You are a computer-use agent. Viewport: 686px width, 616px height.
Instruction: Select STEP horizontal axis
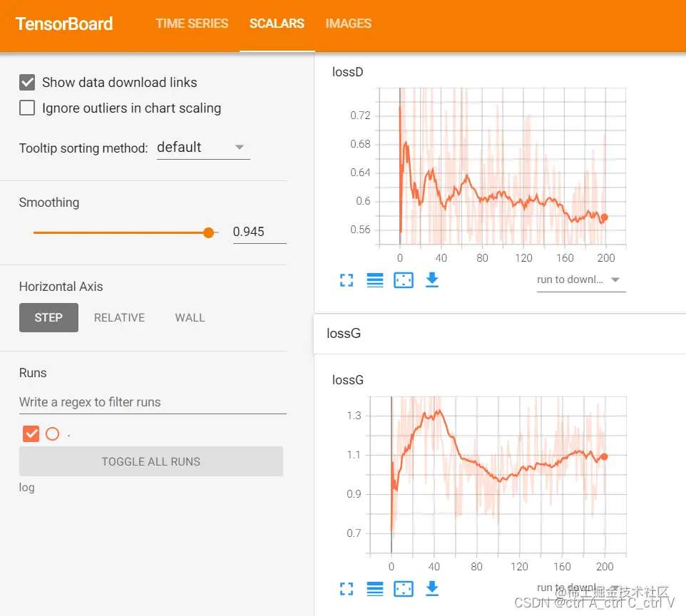48,318
